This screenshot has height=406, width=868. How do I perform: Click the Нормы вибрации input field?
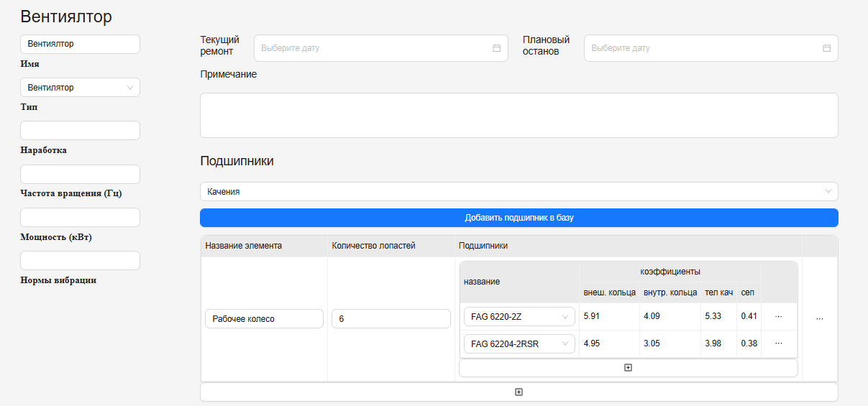[x=80, y=261]
